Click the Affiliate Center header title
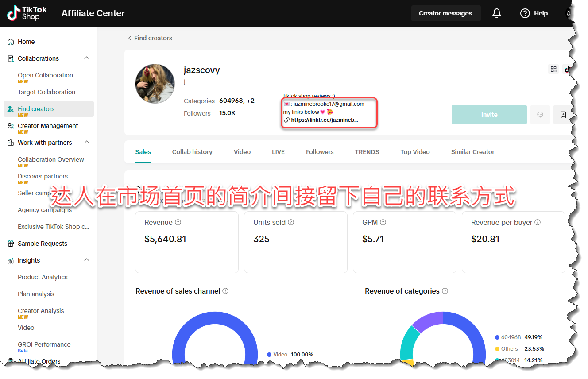 pyautogui.click(x=93, y=13)
